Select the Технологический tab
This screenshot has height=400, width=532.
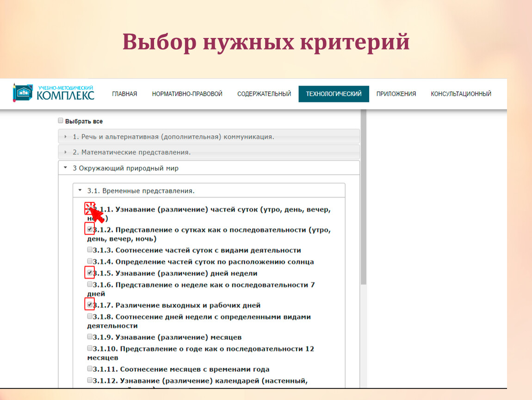click(x=334, y=94)
